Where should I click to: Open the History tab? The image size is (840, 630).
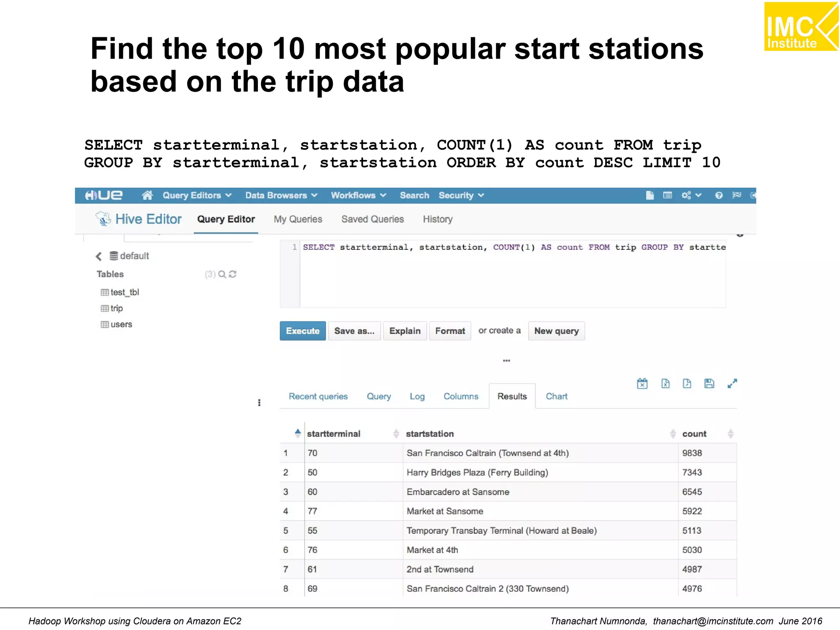pyautogui.click(x=438, y=219)
